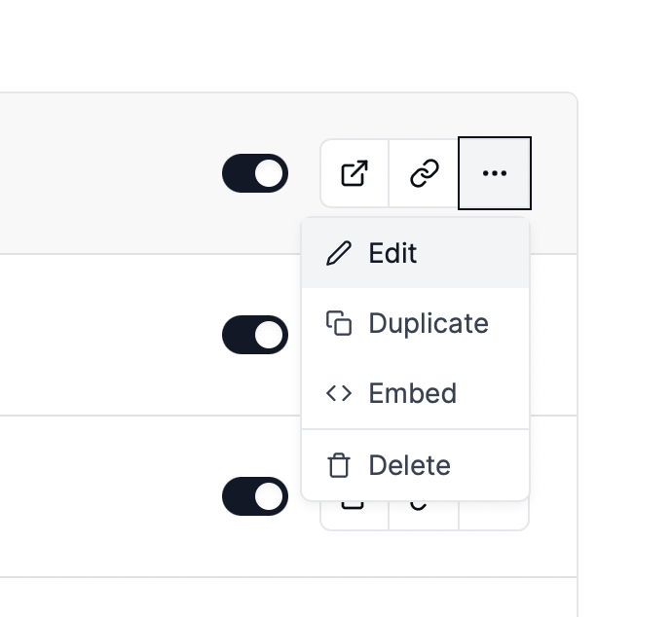The width and height of the screenshot is (672, 617).
Task: Click the angle brackets icon beside Embed
Action: pos(339,393)
